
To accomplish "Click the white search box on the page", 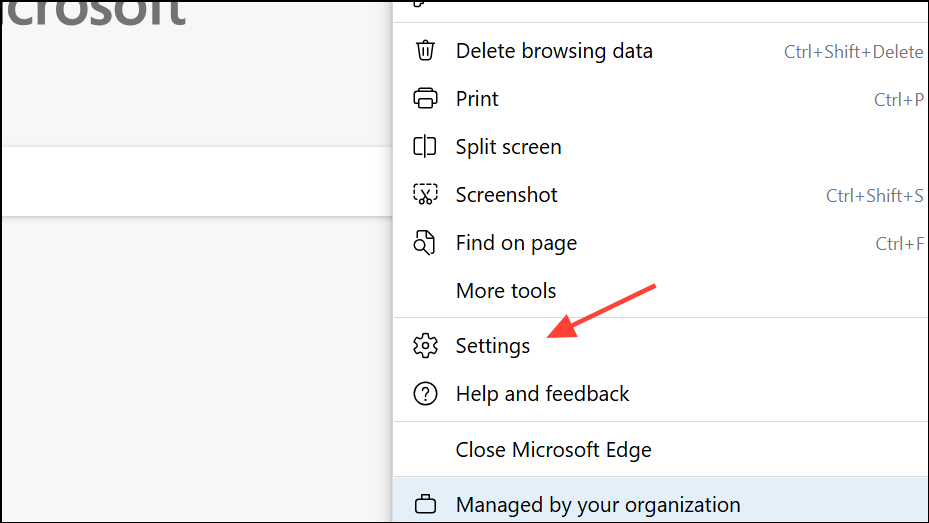I will pos(195,181).
